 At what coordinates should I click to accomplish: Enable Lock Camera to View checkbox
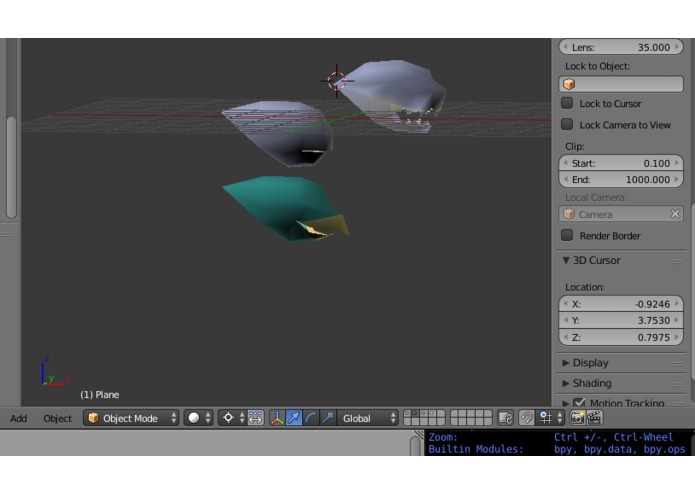567,124
